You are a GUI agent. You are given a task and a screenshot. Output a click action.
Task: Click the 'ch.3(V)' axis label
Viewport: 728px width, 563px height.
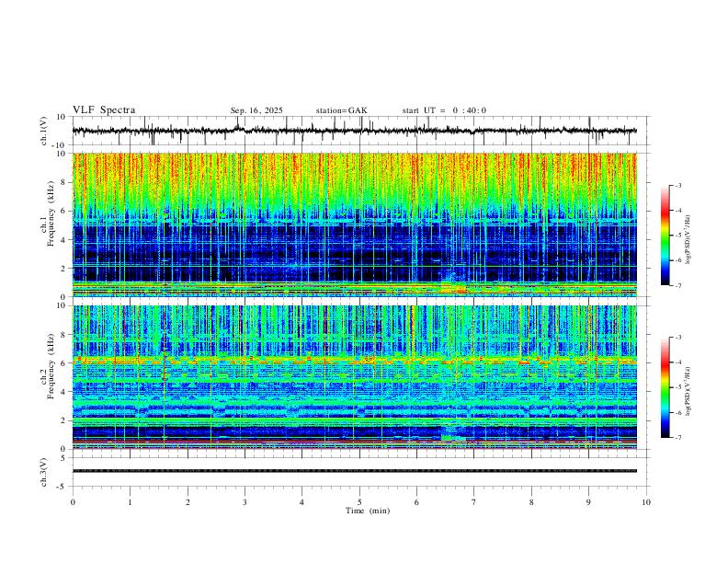(x=44, y=472)
